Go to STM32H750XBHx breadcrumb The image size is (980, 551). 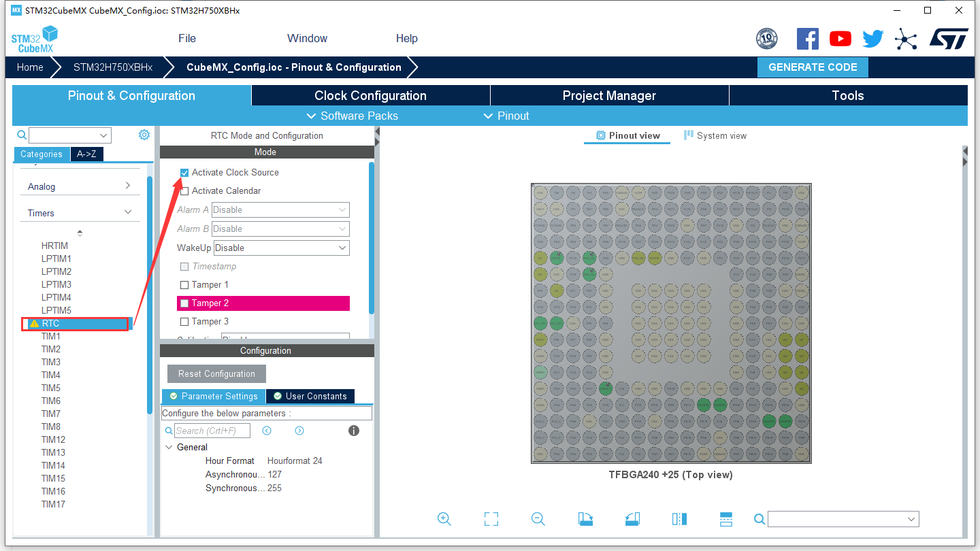113,67
